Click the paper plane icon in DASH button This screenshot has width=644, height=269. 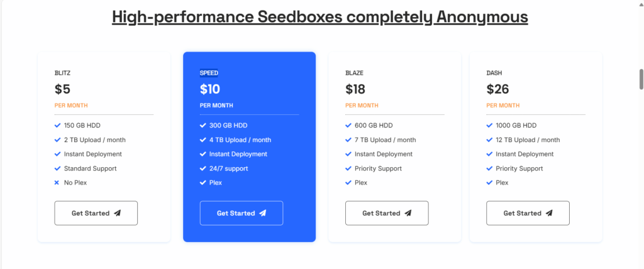[x=549, y=213]
